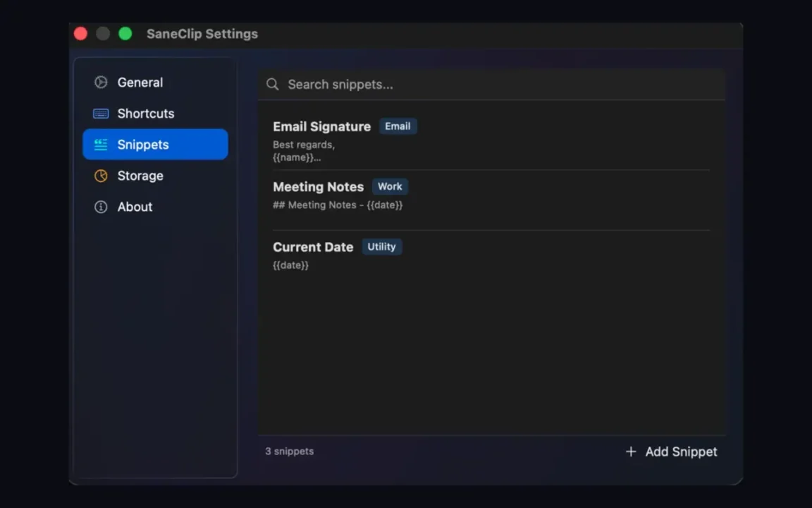The height and width of the screenshot is (508, 812).
Task: Click the Shortcuts keyboard icon
Action: [x=101, y=113]
